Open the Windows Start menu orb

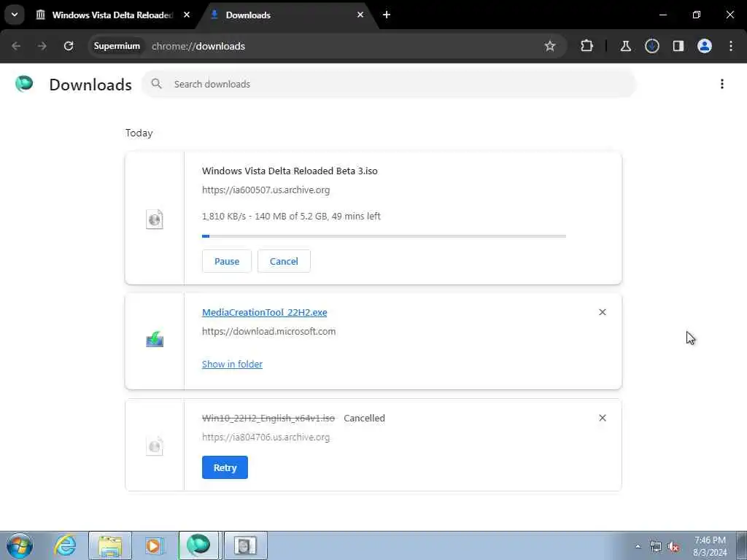pyautogui.click(x=20, y=545)
